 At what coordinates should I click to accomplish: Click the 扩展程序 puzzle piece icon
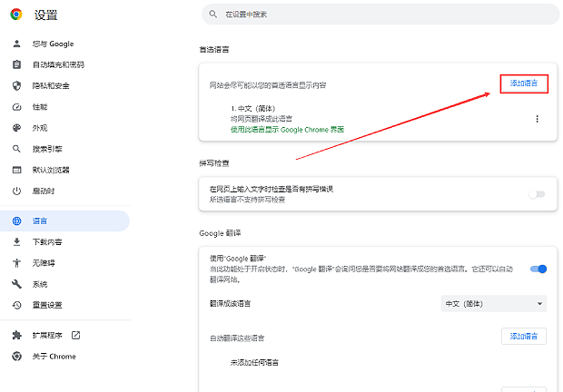click(x=16, y=336)
